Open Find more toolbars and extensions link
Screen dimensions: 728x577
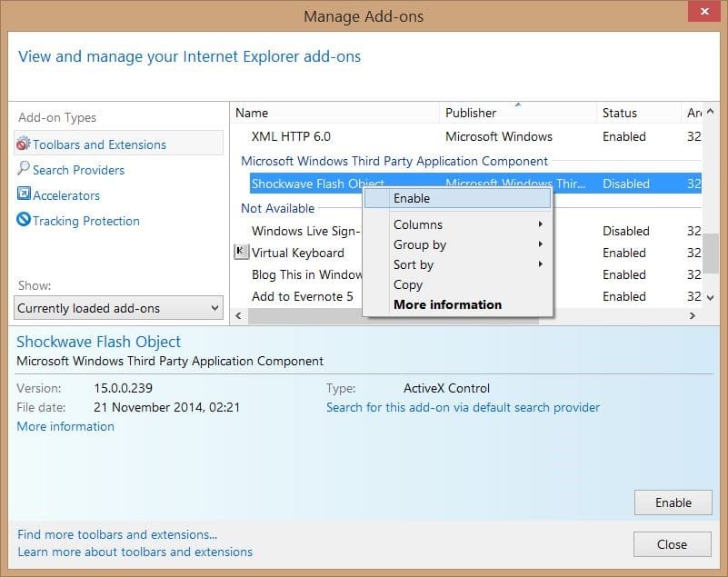coord(117,534)
